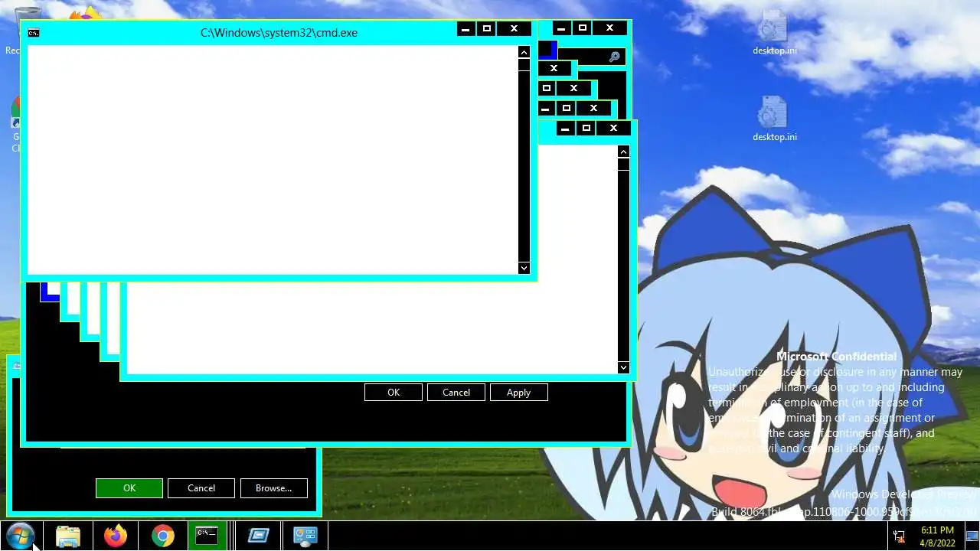This screenshot has width=980, height=551.
Task: Select the upper desktop.ini desktop file
Action: 774,34
